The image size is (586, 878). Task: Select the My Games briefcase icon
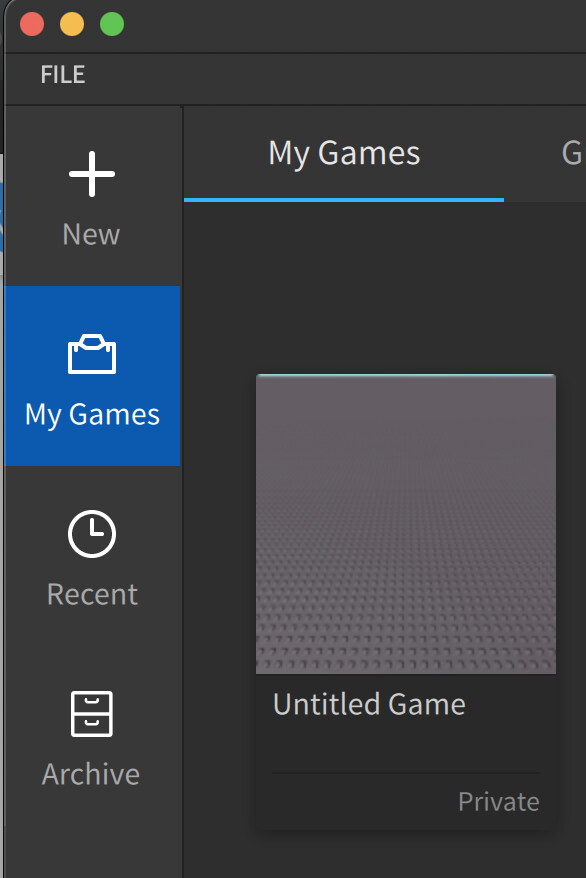[92, 354]
